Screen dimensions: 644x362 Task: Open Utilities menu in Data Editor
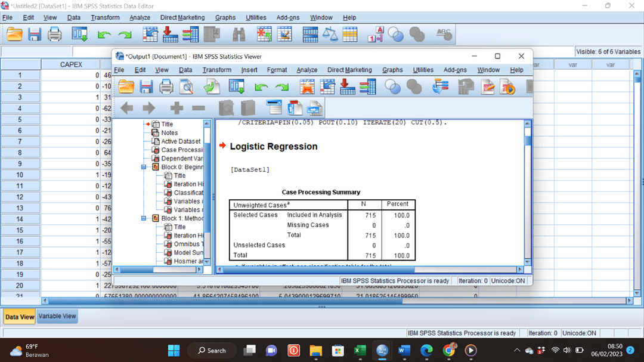[256, 18]
